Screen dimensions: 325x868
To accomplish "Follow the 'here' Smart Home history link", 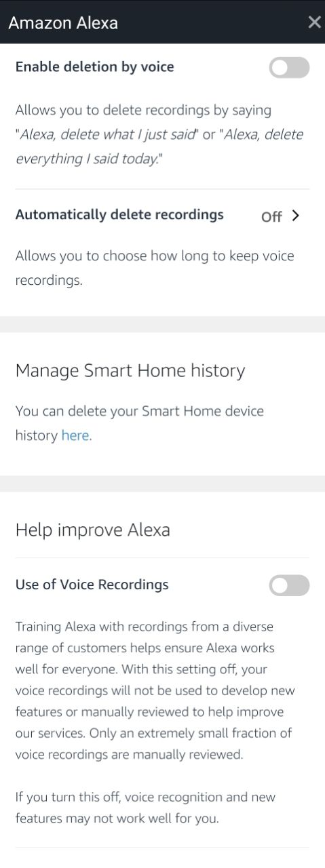I will 75,435.
